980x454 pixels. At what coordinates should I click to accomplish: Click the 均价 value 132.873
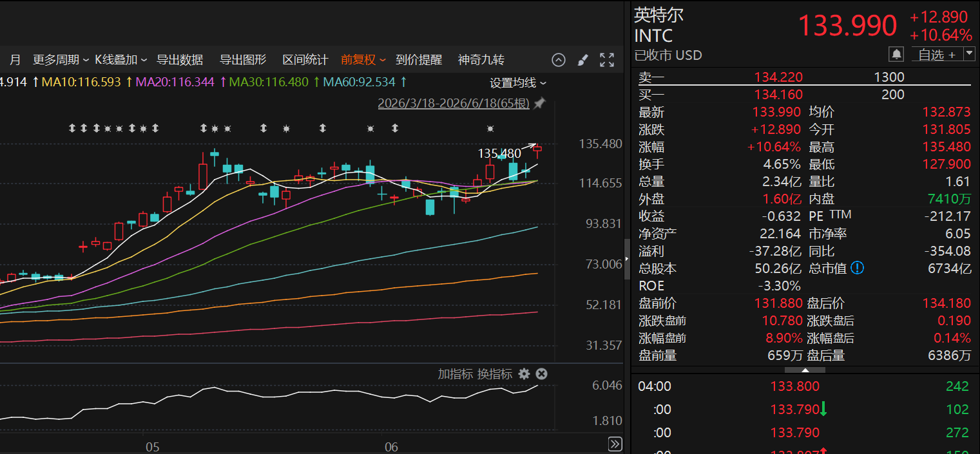click(x=946, y=112)
